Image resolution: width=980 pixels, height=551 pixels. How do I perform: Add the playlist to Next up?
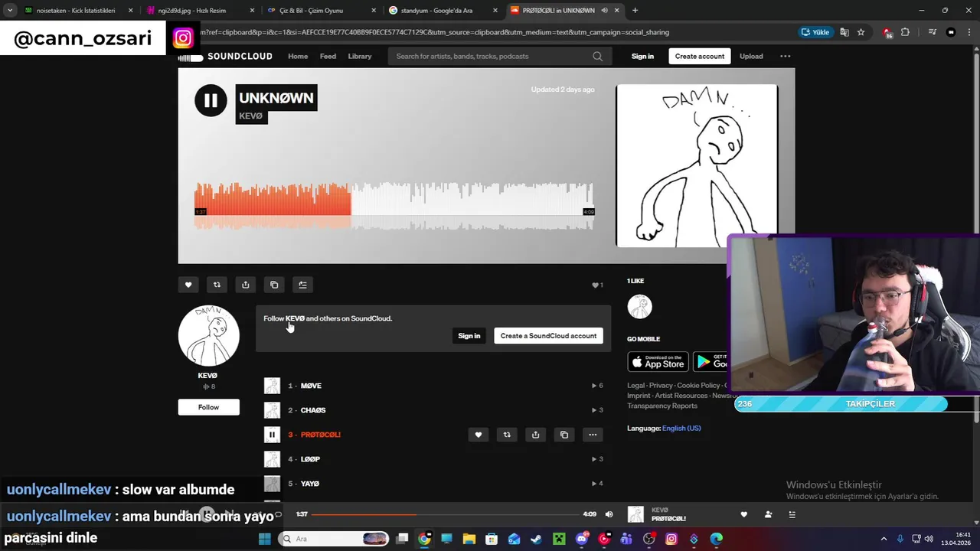point(303,285)
